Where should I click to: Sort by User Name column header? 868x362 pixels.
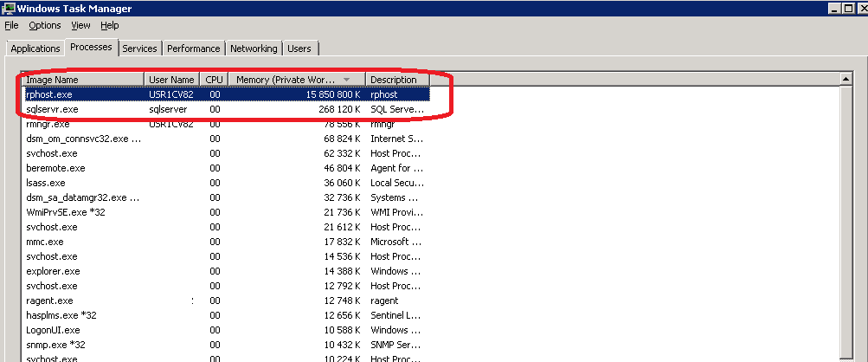(x=171, y=80)
